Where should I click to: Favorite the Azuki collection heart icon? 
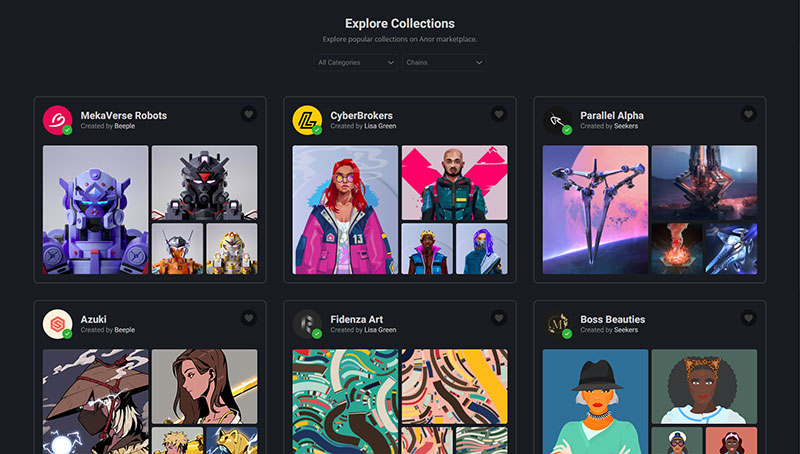249,318
